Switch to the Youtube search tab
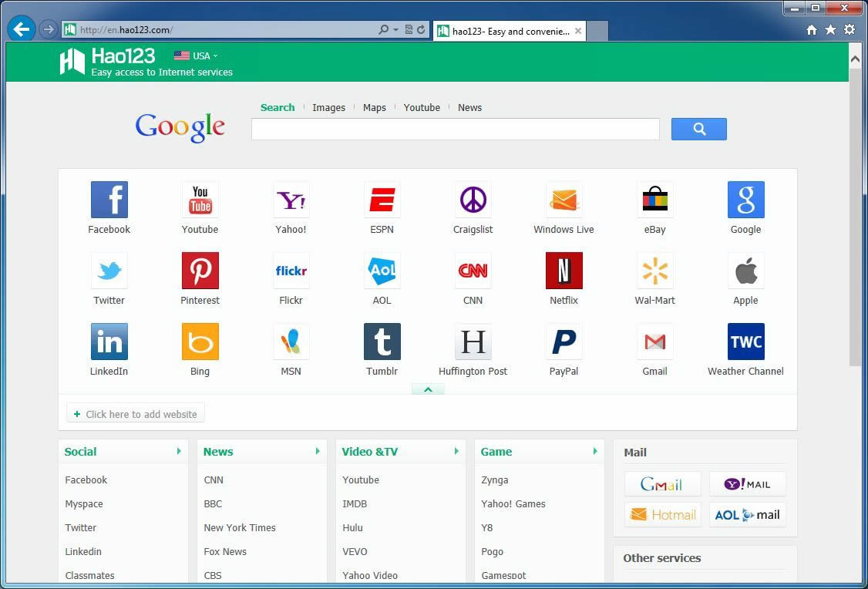Viewport: 868px width, 589px height. click(x=422, y=107)
